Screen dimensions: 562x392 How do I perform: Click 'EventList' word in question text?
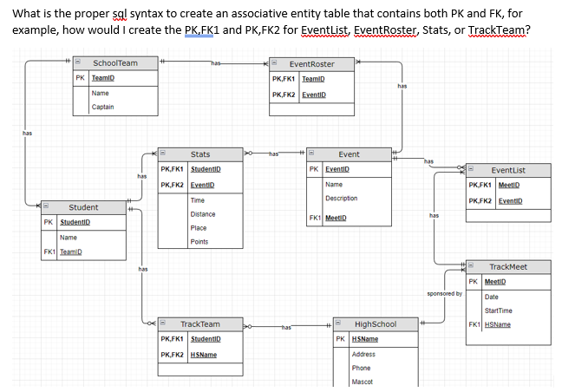tap(324, 29)
